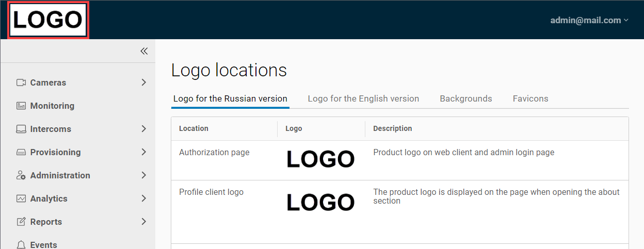Open the Backgrounds tab
Screen dimensions: 644x249
(465, 98)
